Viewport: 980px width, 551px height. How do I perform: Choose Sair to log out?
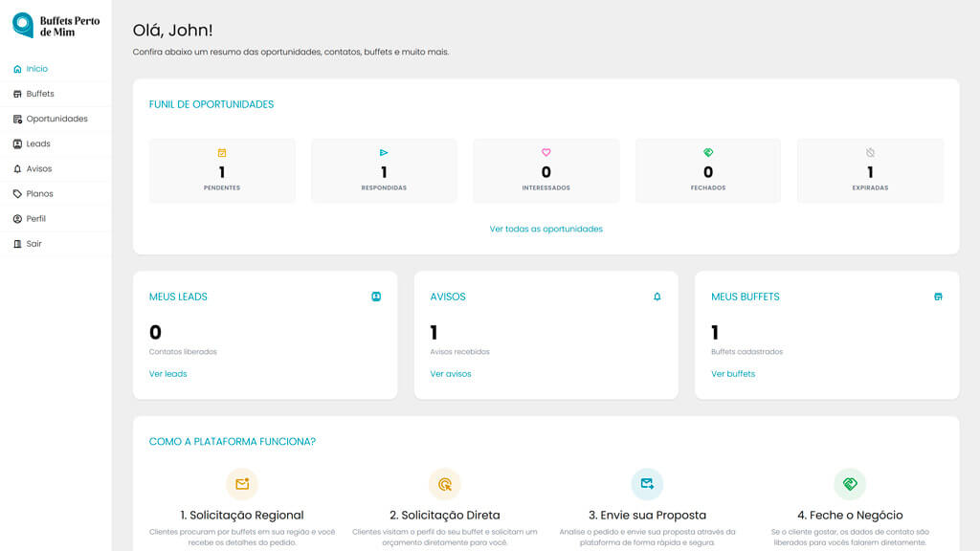coord(56,244)
